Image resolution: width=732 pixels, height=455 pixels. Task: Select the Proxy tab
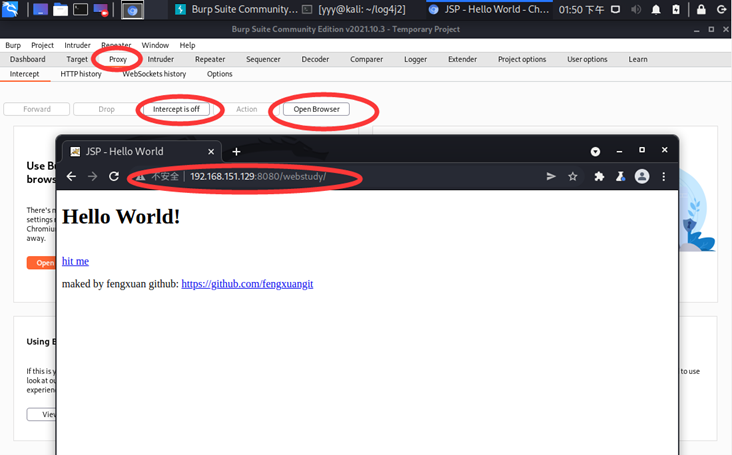[x=118, y=59]
